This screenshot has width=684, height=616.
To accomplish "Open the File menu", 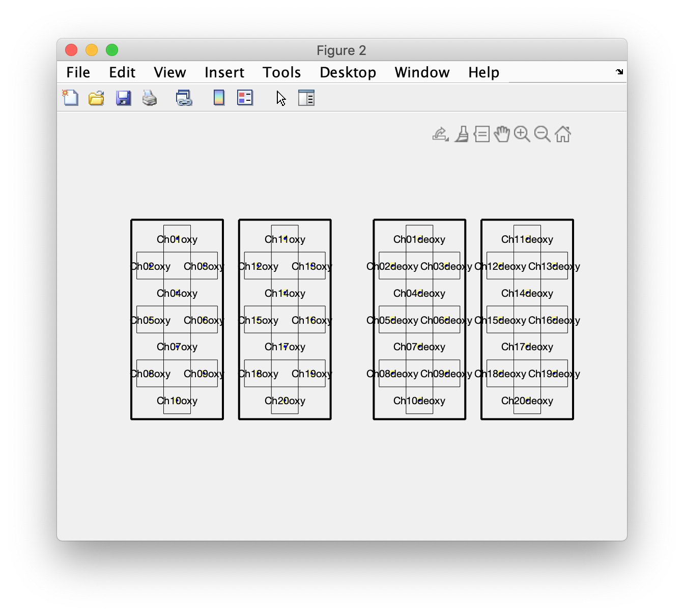I will (x=78, y=72).
